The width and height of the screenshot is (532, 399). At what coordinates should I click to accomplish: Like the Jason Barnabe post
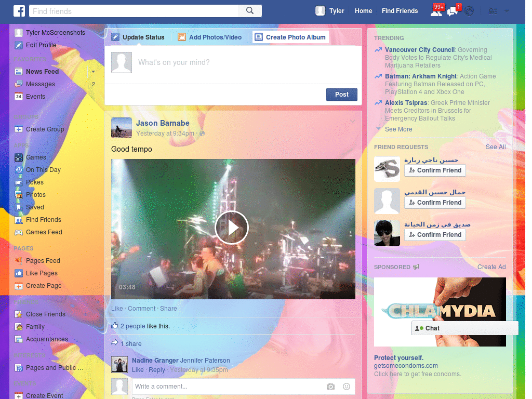[x=117, y=309]
